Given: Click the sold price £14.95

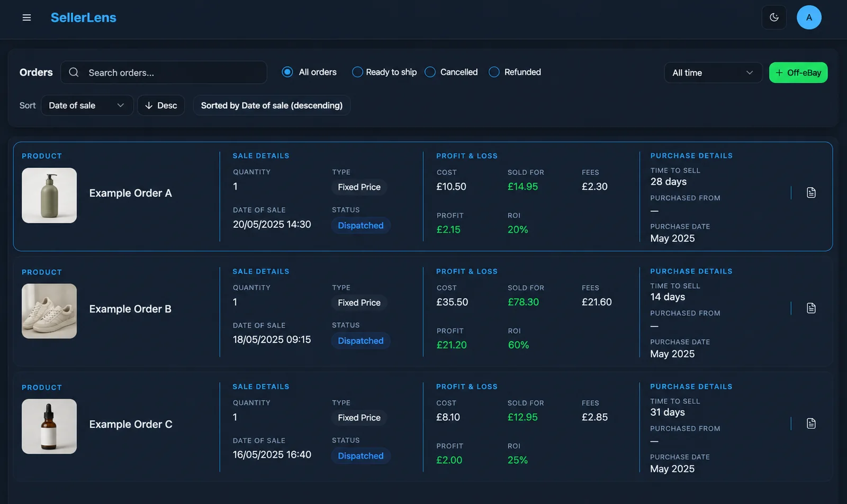Looking at the screenshot, I should click(x=522, y=187).
